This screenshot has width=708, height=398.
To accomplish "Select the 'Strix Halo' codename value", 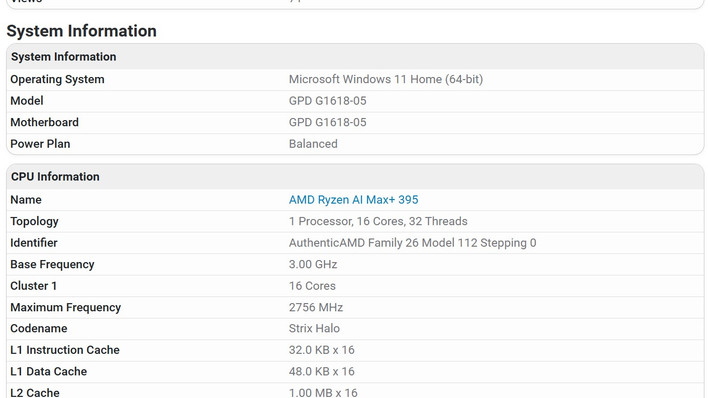I will tap(314, 328).
